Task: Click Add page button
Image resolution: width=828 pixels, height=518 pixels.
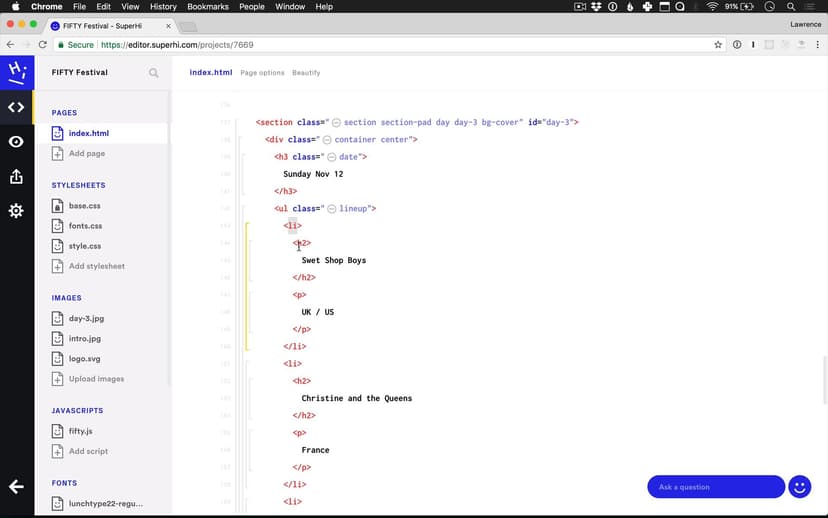Action: coord(86,154)
